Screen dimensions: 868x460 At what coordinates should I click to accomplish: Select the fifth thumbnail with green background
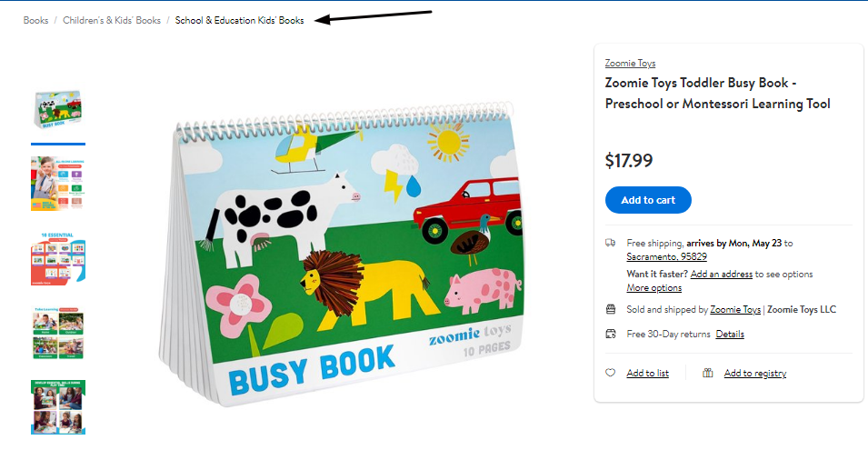pyautogui.click(x=58, y=407)
